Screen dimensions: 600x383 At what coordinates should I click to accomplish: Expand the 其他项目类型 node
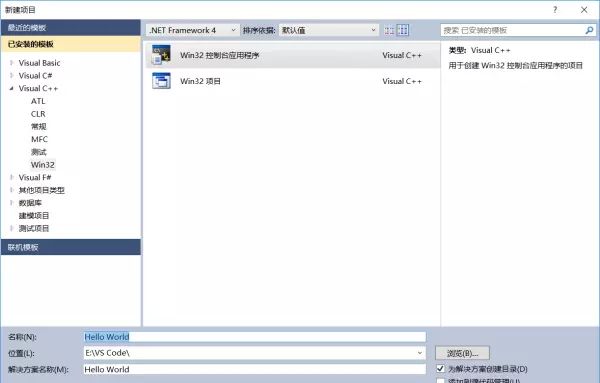[11, 190]
